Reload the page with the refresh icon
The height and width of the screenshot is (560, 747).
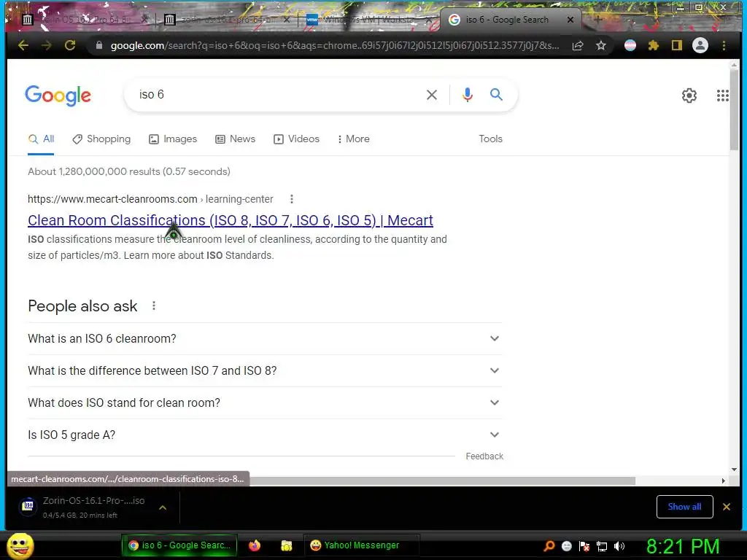(70, 45)
